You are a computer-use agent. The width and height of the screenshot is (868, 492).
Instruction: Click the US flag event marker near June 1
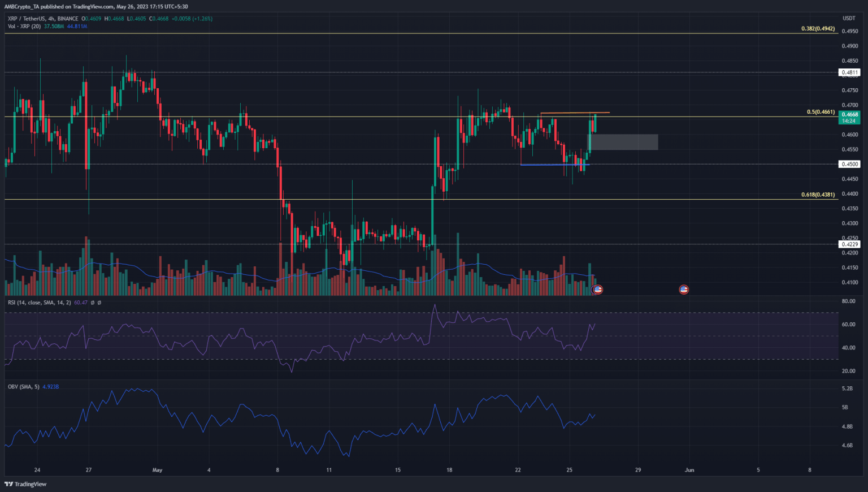click(684, 289)
